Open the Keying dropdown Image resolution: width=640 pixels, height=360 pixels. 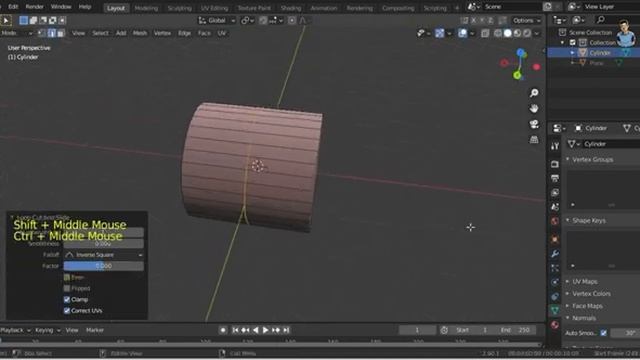point(48,330)
